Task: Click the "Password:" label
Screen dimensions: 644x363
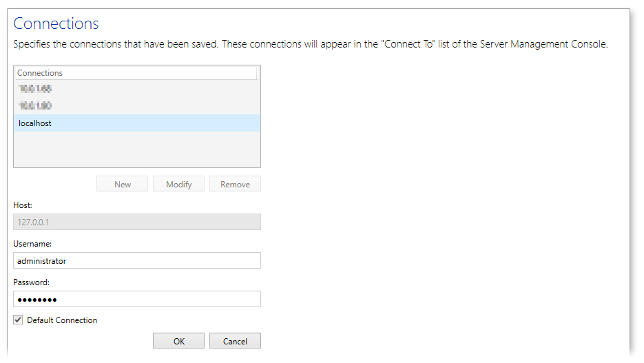Action: (x=32, y=282)
